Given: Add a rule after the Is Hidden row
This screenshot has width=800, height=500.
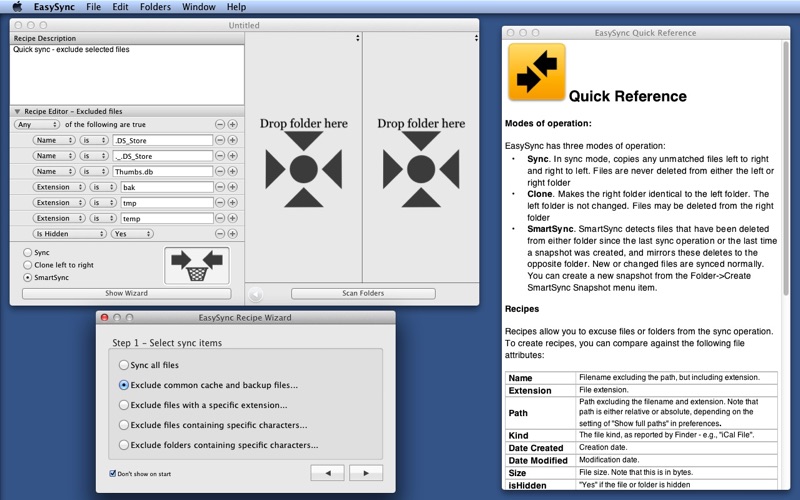Looking at the screenshot, I should point(232,234).
